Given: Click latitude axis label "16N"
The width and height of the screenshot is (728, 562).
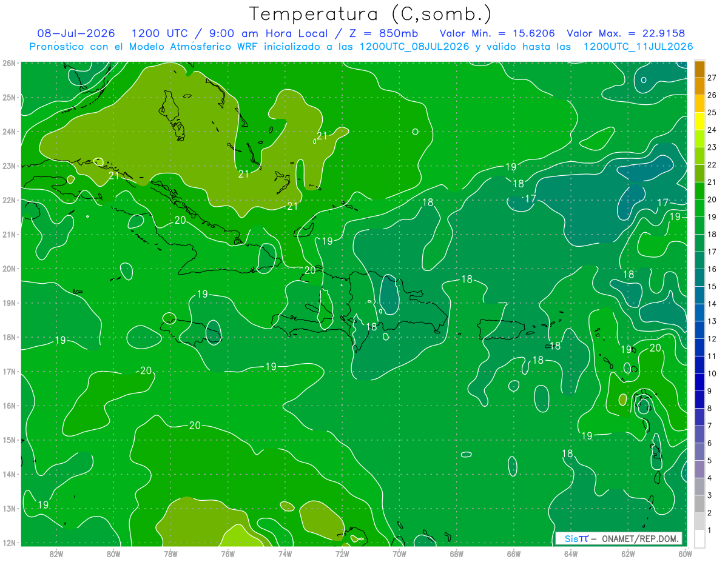Looking at the screenshot, I should 9,406.
